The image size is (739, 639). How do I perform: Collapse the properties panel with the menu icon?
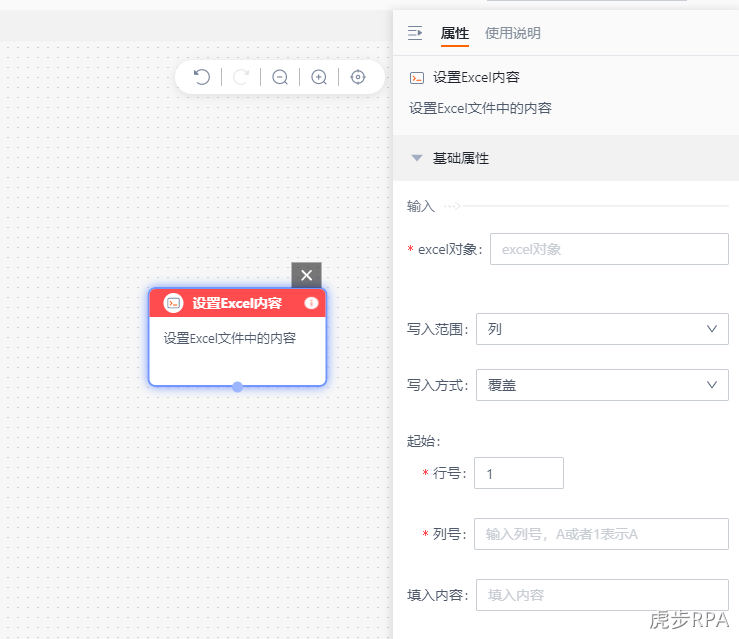click(415, 33)
